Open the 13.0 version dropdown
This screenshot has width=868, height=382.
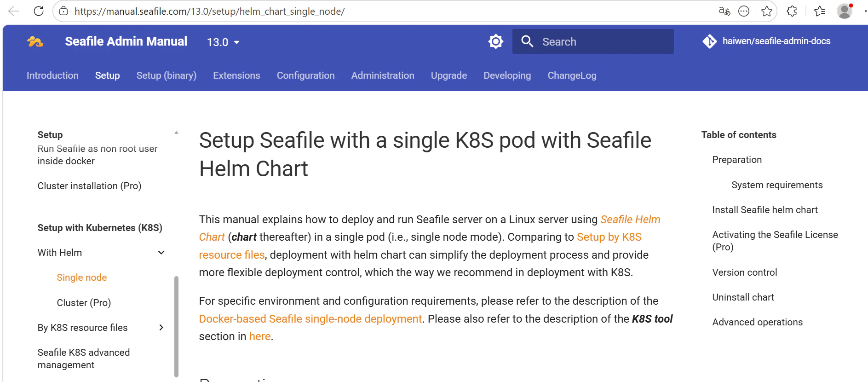[223, 42]
